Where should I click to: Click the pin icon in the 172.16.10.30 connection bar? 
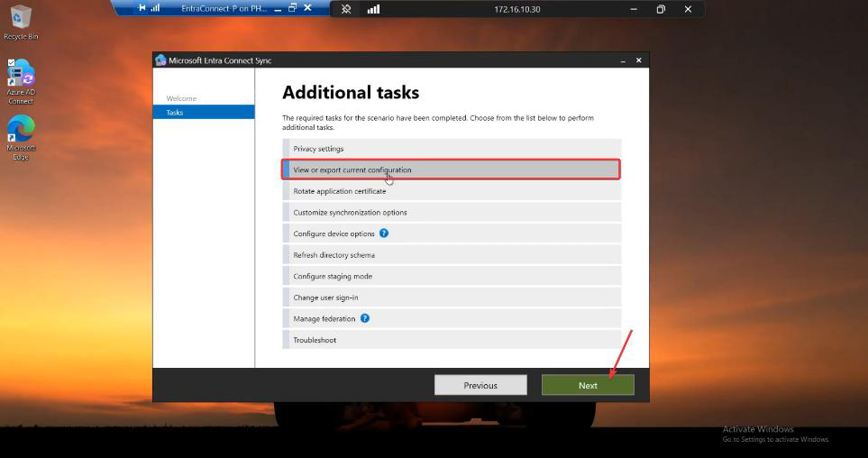(x=346, y=9)
